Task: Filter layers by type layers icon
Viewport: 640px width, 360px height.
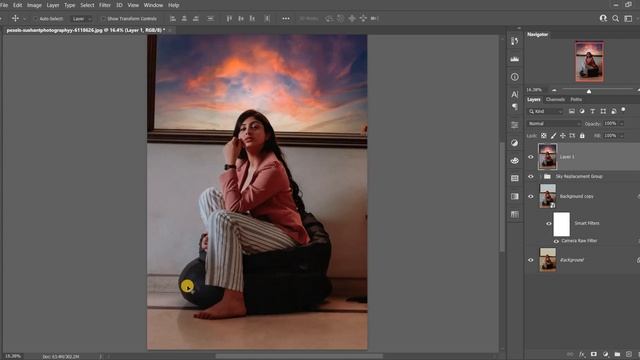Action: click(592, 111)
